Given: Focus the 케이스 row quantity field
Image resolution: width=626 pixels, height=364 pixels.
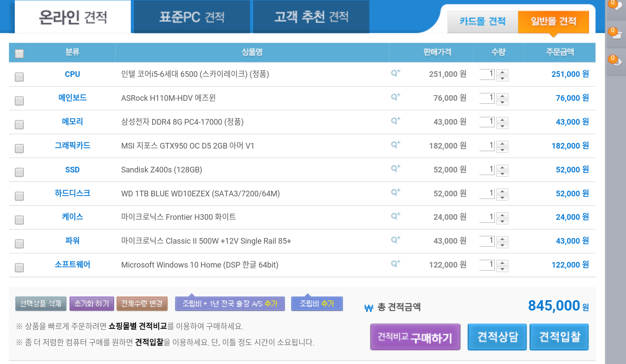Looking at the screenshot, I should [487, 217].
